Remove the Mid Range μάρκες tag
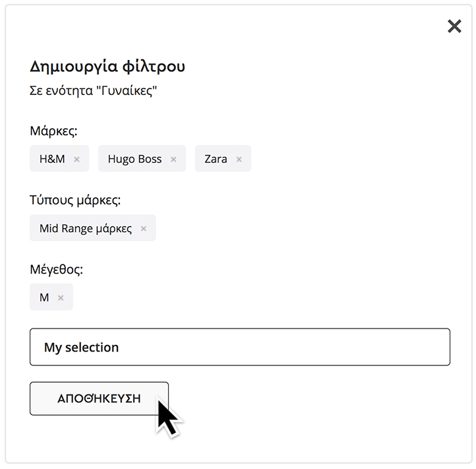This screenshot has width=476, height=469. coord(143,229)
